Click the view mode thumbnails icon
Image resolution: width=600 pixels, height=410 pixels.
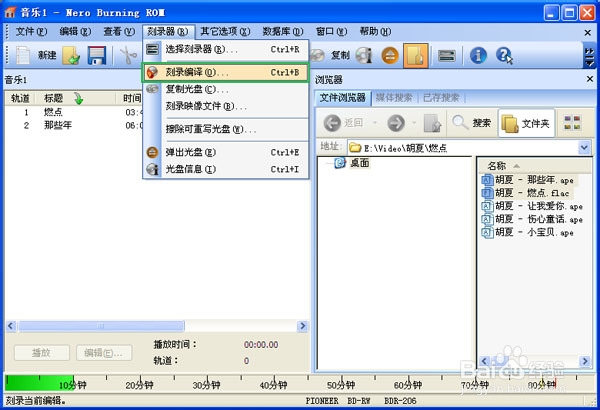click(x=572, y=123)
